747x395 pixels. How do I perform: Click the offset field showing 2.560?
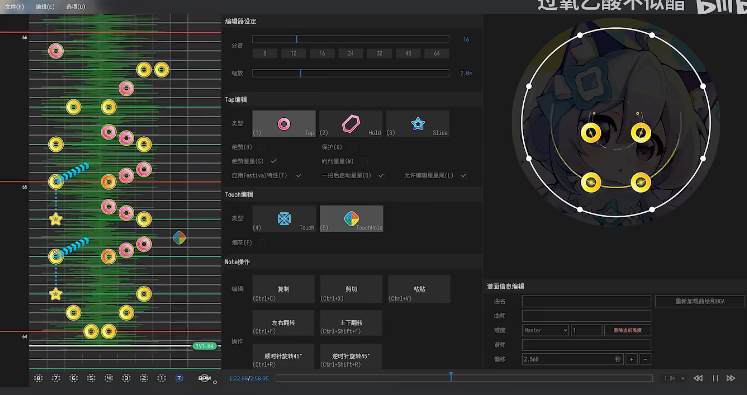[x=573, y=359]
